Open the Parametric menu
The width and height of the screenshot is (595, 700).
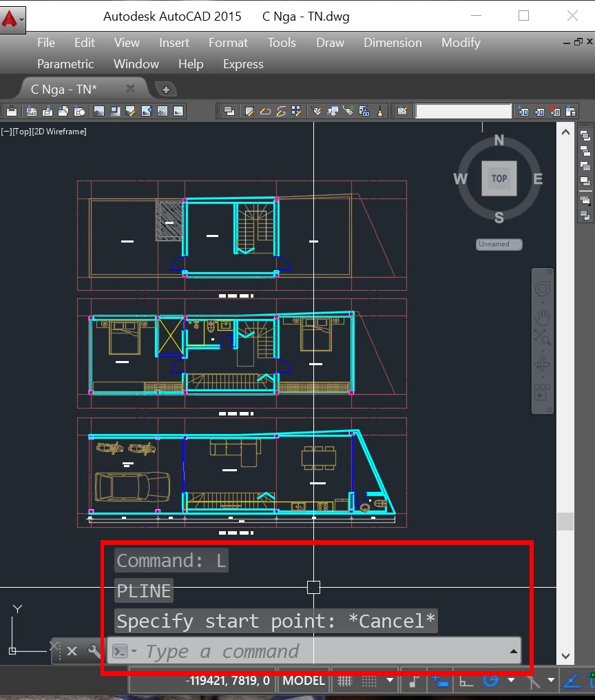(x=65, y=64)
